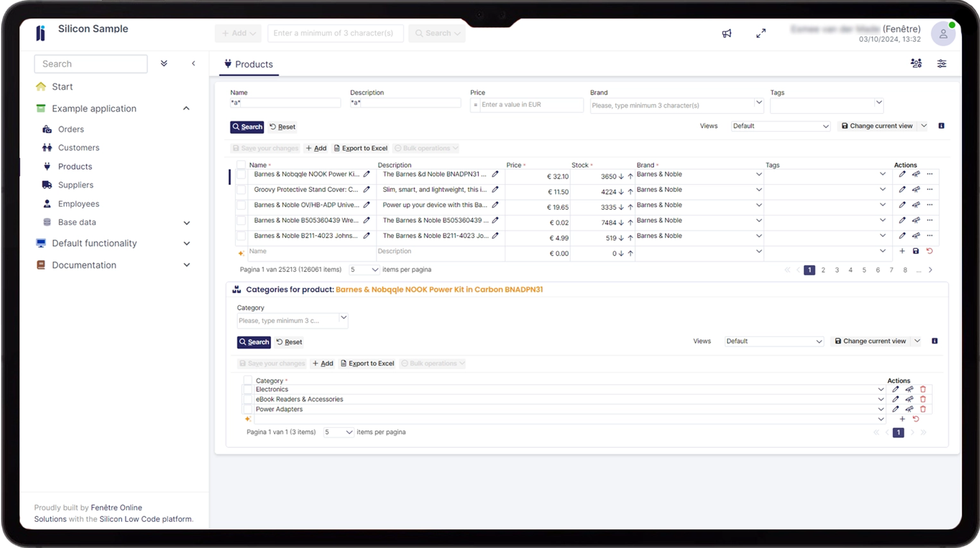Image resolution: width=980 pixels, height=548 pixels.
Task: Expand the Default functionality section
Action: click(186, 243)
